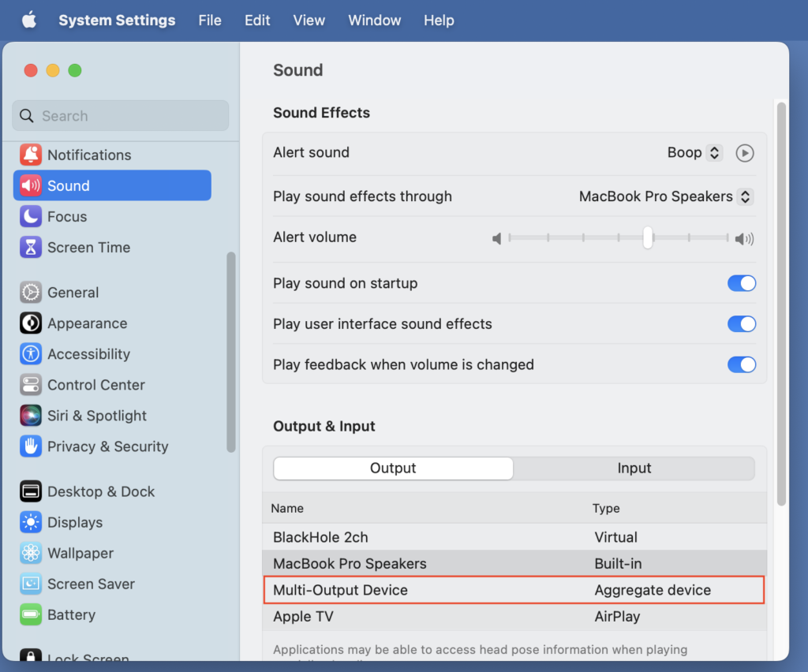This screenshot has height=672, width=808.
Task: Open General settings label
Action: pos(73,293)
